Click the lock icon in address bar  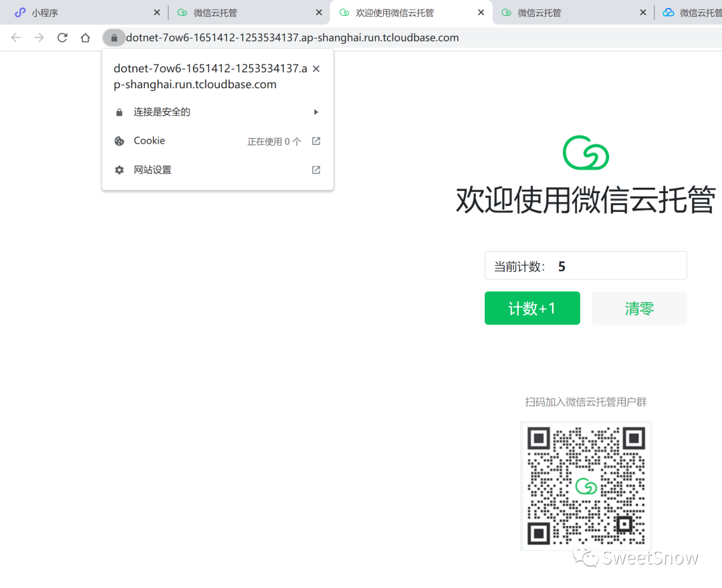(114, 37)
